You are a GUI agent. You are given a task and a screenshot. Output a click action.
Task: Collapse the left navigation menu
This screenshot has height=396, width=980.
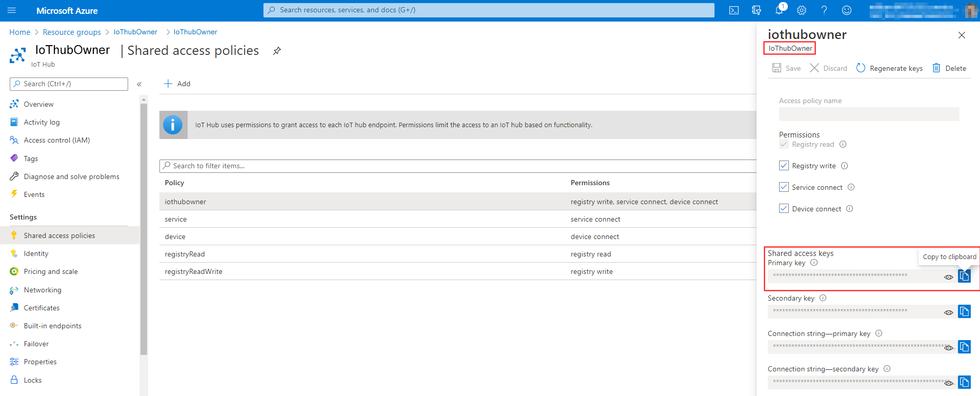pos(139,84)
